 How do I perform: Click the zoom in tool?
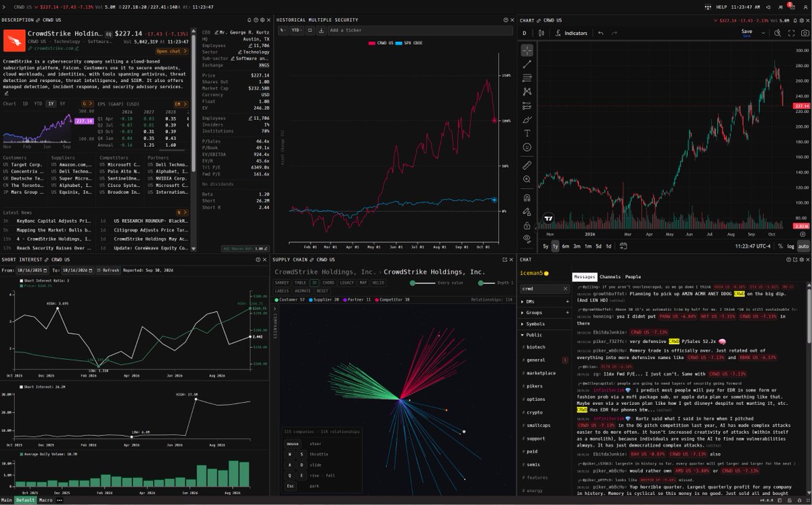pyautogui.click(x=526, y=179)
